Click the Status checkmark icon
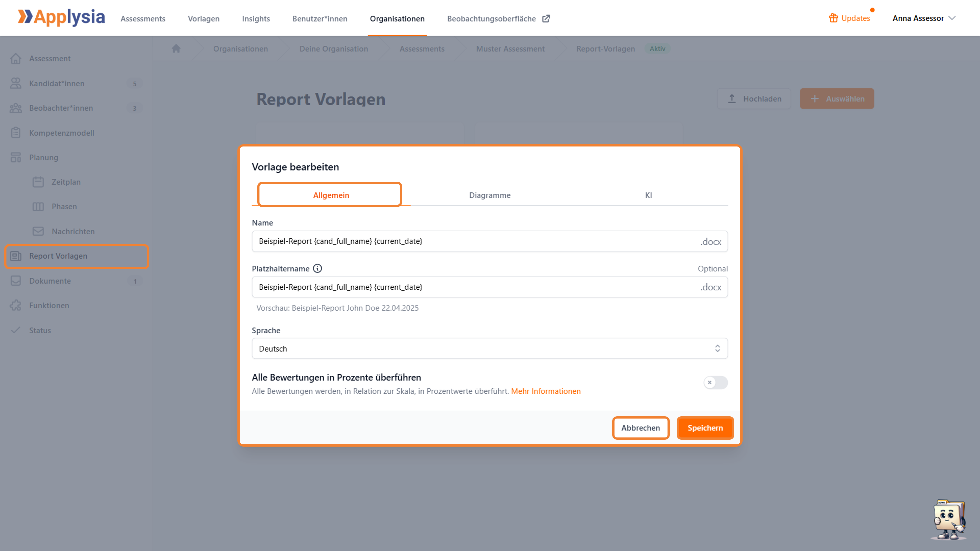Image resolution: width=980 pixels, height=551 pixels. tap(16, 330)
